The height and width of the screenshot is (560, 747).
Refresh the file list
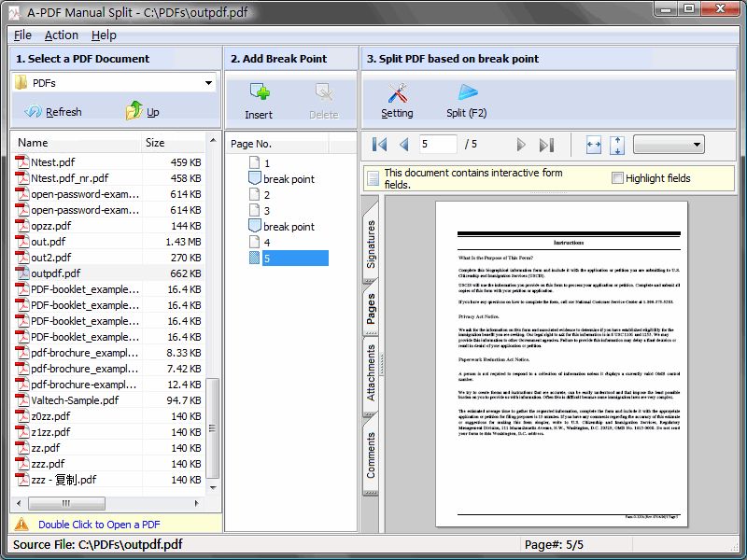53,112
